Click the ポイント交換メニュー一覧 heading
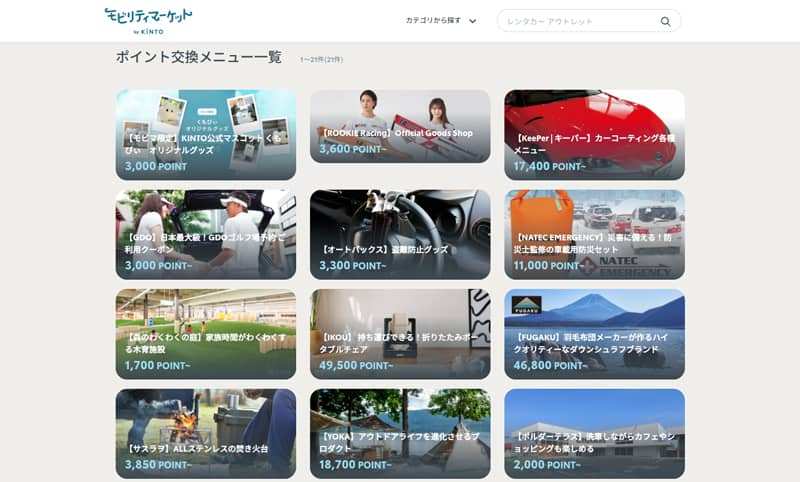Screen dimensions: 800x482 tap(198, 57)
